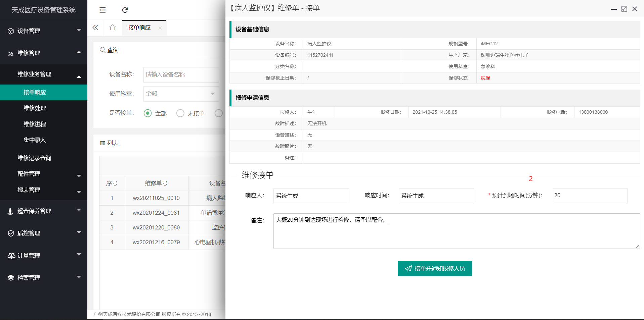The image size is (644, 320).
Task: Click the refresh icon in top toolbar
Action: coord(125,10)
